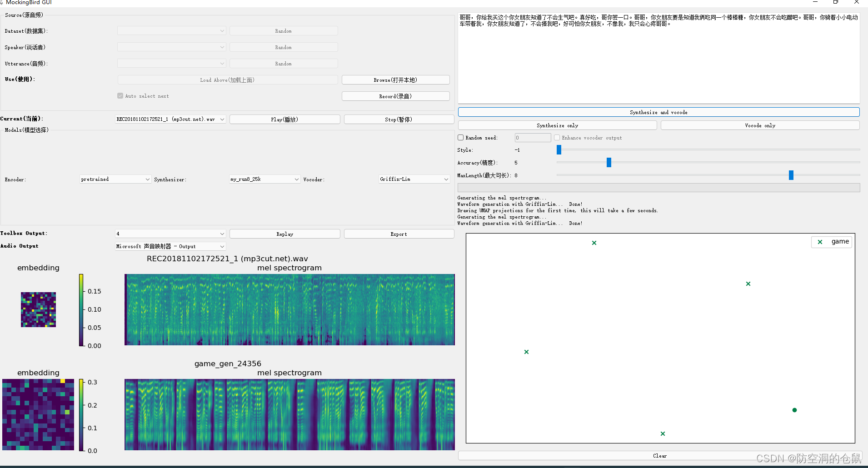Click the MockingBird GUI title bar icon
This screenshot has width=868, height=468.
coord(3,2)
